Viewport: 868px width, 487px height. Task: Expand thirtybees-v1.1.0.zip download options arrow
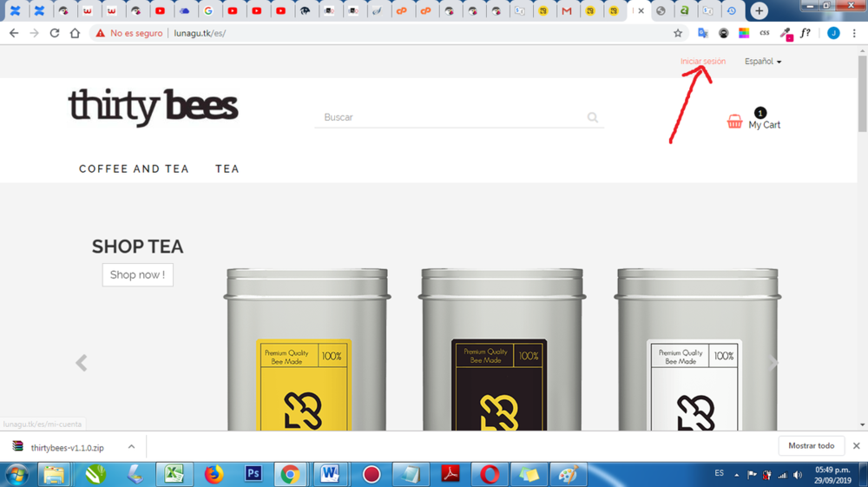(131, 446)
